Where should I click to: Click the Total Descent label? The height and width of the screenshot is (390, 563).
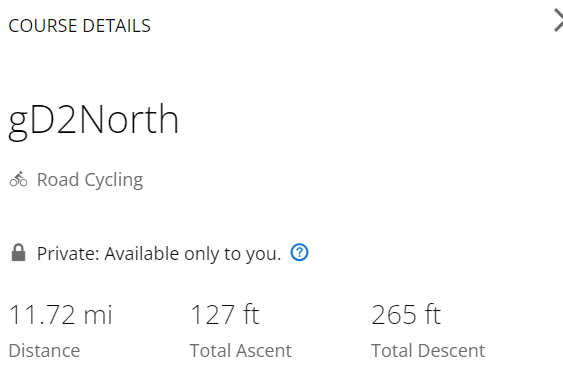click(428, 350)
